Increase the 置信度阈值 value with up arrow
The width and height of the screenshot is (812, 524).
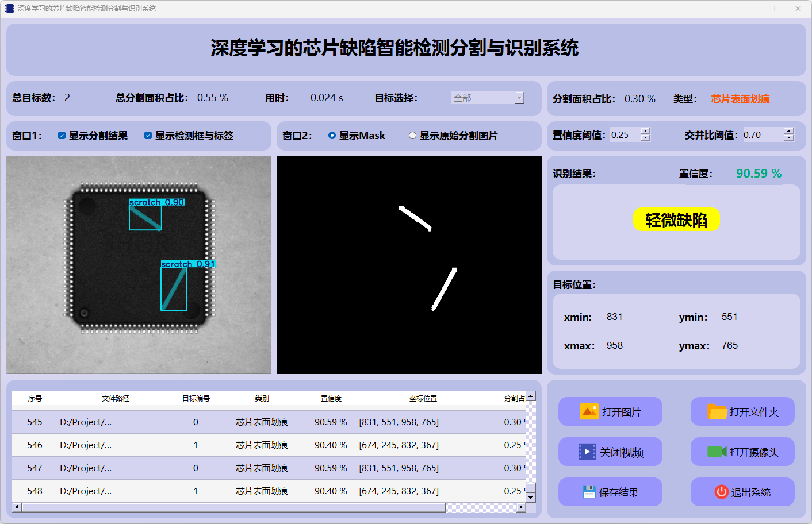point(645,131)
